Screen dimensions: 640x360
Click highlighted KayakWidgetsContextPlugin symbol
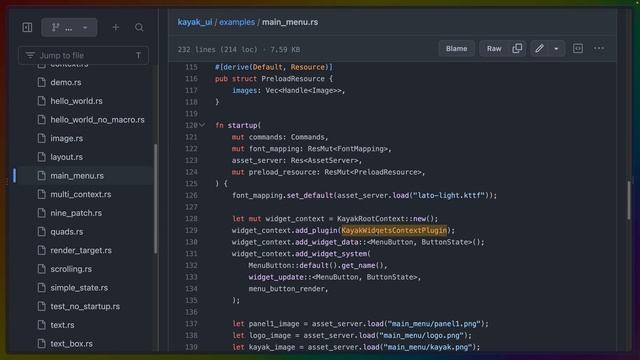[394, 230]
